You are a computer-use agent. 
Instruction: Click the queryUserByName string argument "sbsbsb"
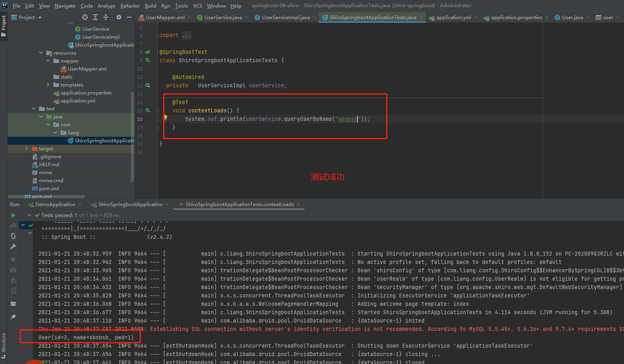click(x=348, y=119)
